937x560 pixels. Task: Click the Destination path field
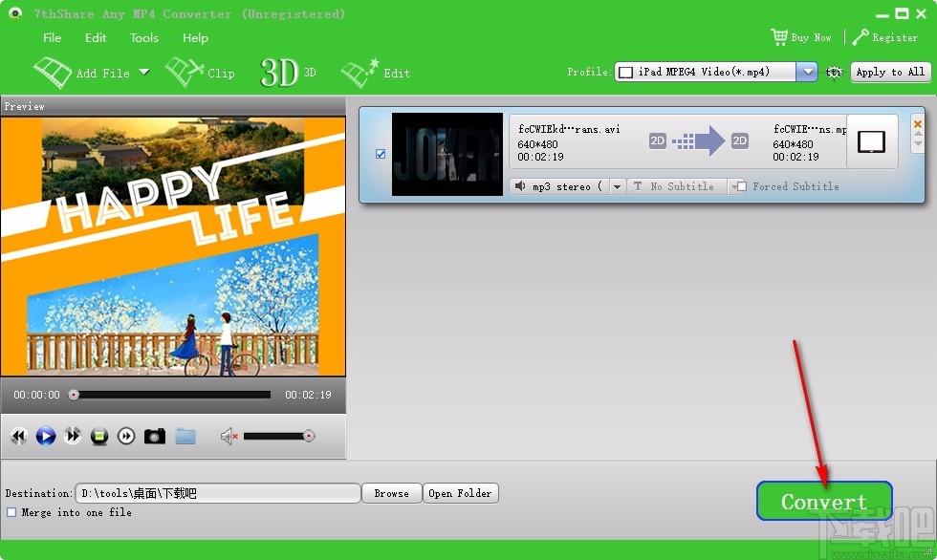pyautogui.click(x=218, y=493)
